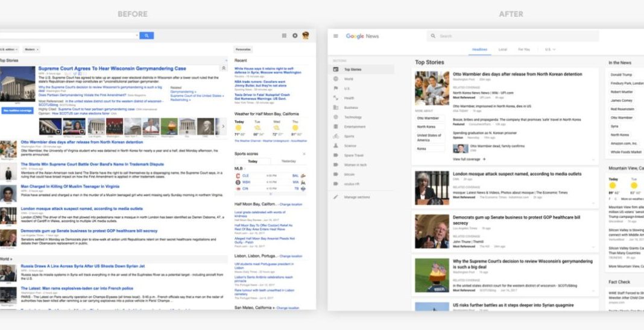Click the James Comey topic chip
This screenshot has height=330, width=644.
(622, 101)
